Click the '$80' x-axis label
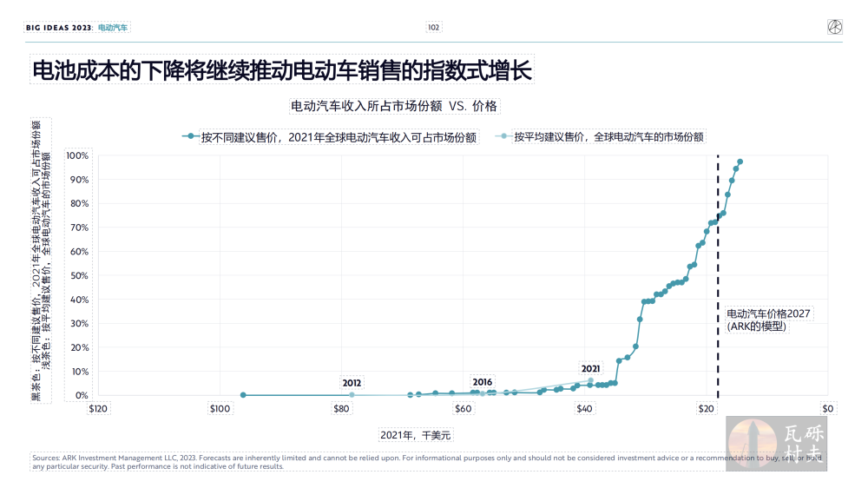Screen dimensions: 868x488 click(x=341, y=409)
